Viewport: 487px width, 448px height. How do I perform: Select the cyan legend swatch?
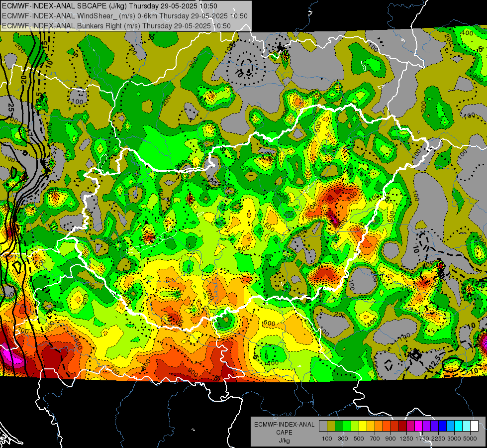(459, 426)
